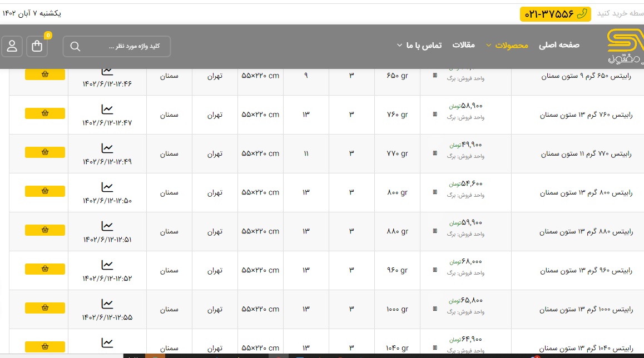The image size is (644, 358).
Task: Expand the تماس با ما dropdown
Action: coord(419,46)
